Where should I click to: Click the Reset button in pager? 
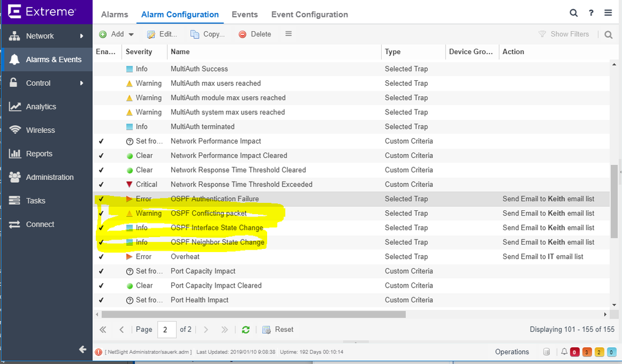click(278, 330)
